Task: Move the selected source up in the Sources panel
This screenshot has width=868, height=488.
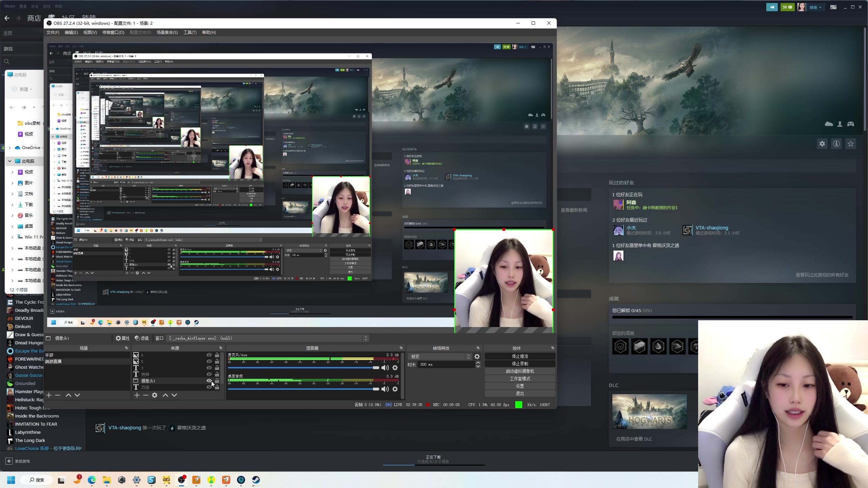Action: pos(165,395)
